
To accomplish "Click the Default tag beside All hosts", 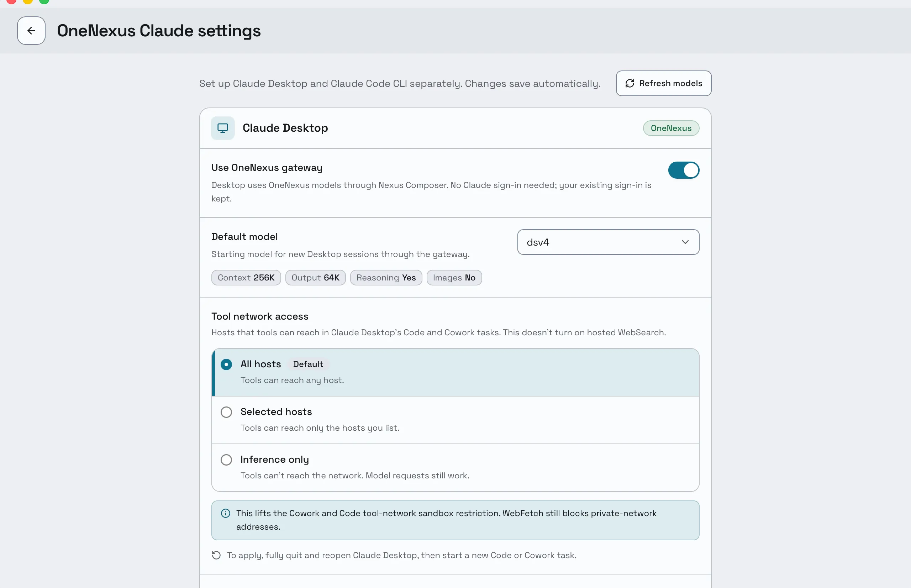I will [x=308, y=364].
